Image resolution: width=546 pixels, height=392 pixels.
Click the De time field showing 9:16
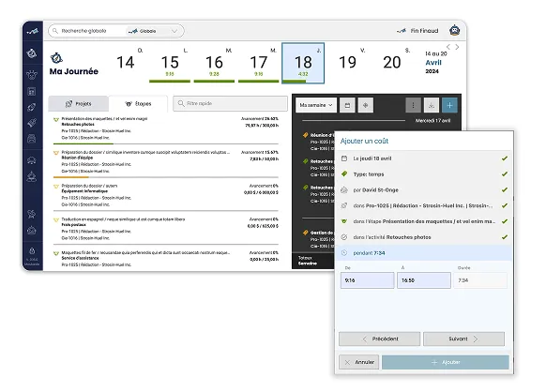pyautogui.click(x=368, y=280)
